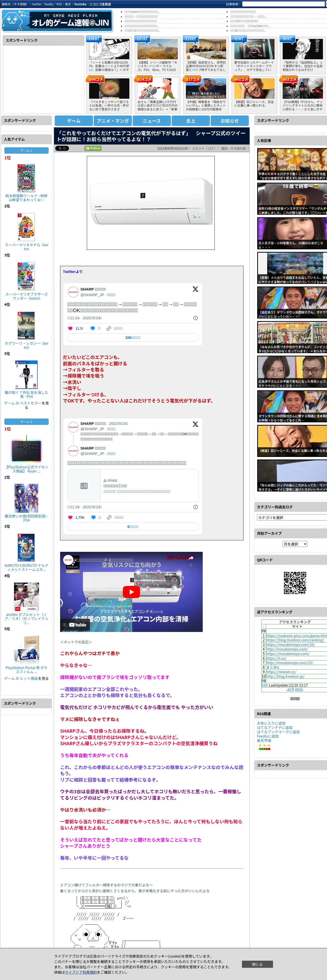This screenshot has width=327, height=980.
Task: Open the YouTube logo on the video
Action: tap(78, 625)
